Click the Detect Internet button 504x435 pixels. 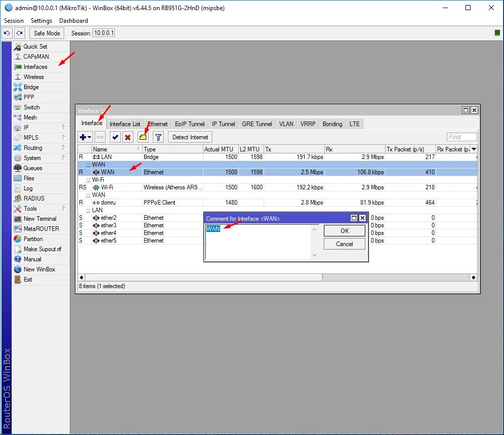point(190,137)
